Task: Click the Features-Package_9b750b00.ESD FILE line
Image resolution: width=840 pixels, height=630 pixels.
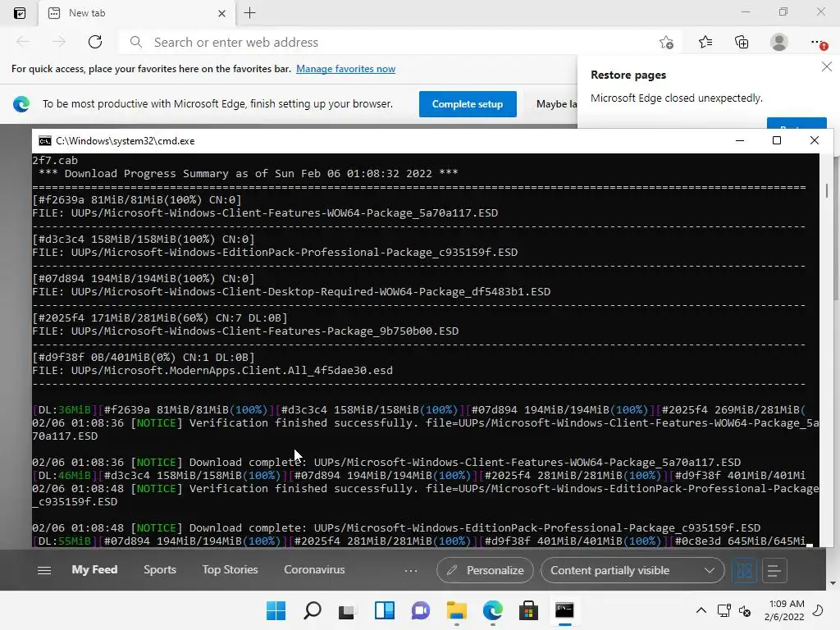Action: (x=245, y=331)
